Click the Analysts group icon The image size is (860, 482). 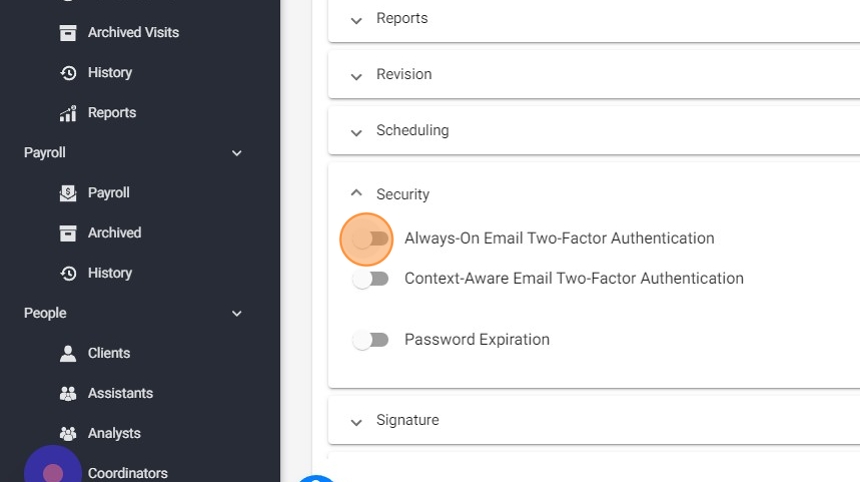point(68,433)
